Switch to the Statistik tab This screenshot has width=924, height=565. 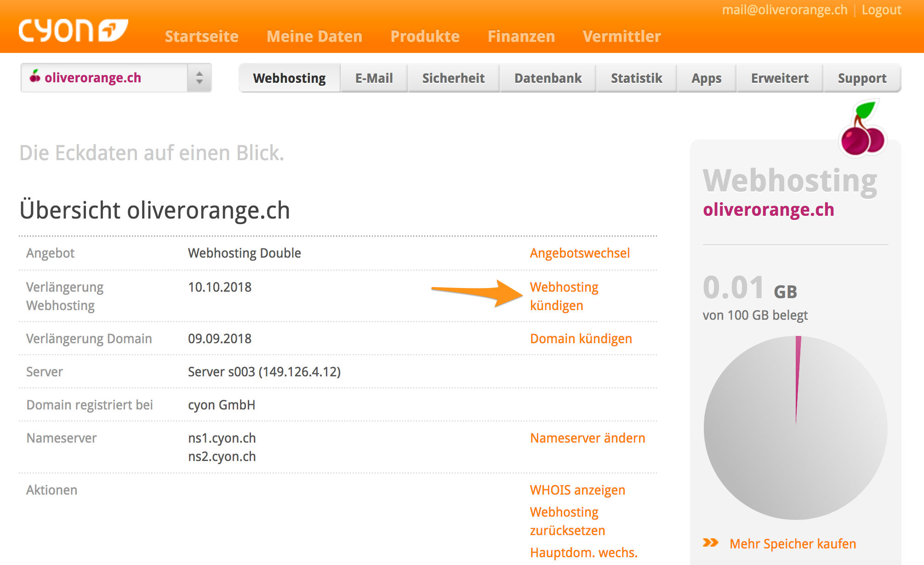tap(637, 78)
